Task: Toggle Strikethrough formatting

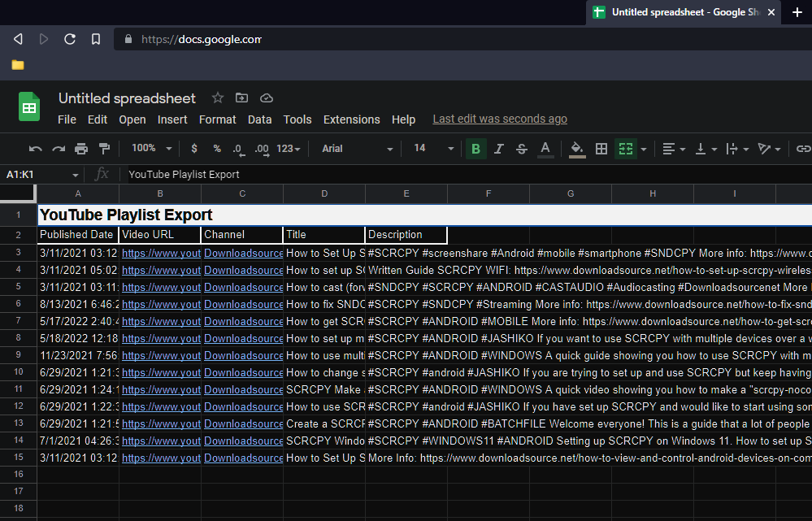Action: click(522, 150)
